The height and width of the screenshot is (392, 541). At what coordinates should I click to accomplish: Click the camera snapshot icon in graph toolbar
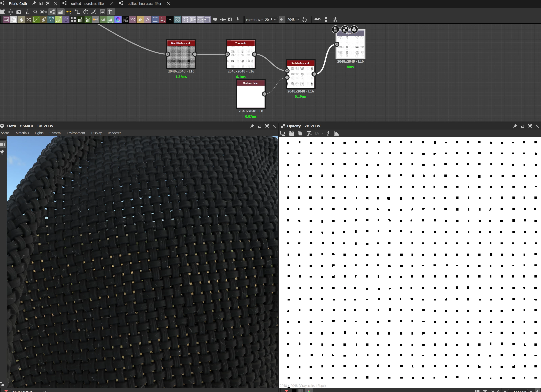point(19,12)
